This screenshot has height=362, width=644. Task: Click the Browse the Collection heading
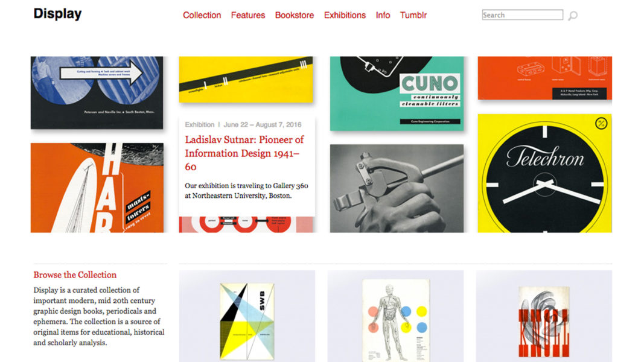point(75,275)
